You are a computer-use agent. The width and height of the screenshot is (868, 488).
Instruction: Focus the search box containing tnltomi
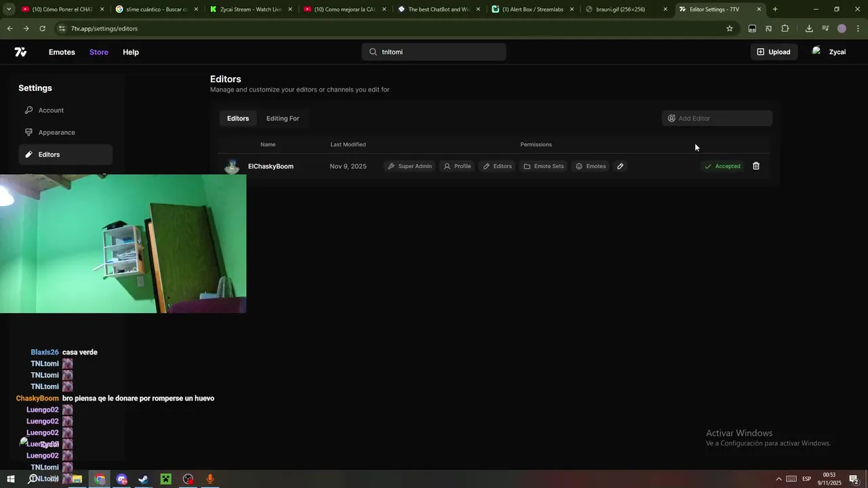tap(434, 52)
